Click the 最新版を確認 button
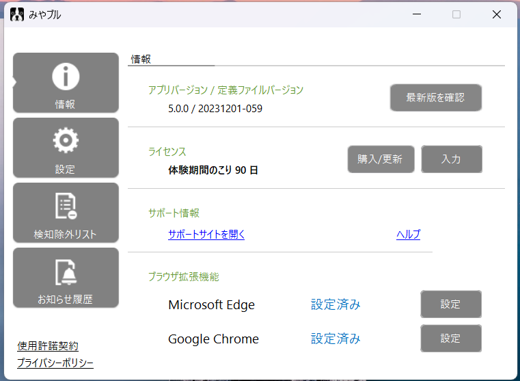The width and height of the screenshot is (520, 381). 436,97
